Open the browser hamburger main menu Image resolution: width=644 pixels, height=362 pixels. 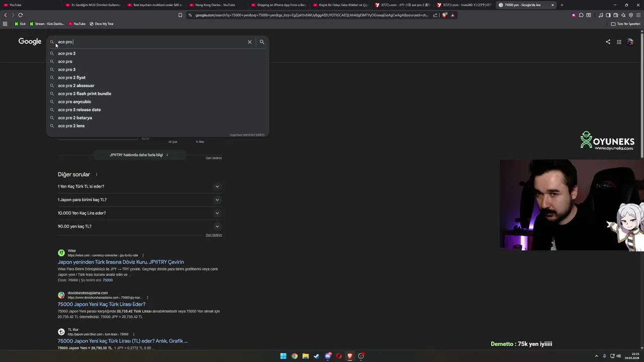(638, 15)
